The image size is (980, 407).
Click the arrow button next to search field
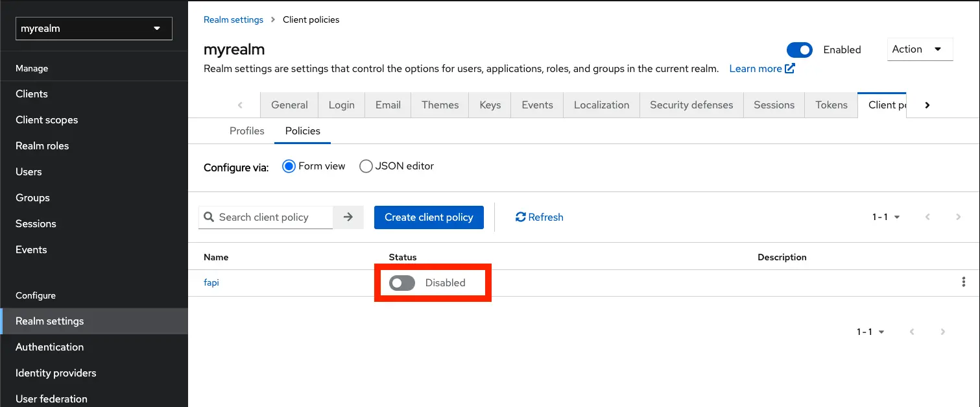point(349,217)
